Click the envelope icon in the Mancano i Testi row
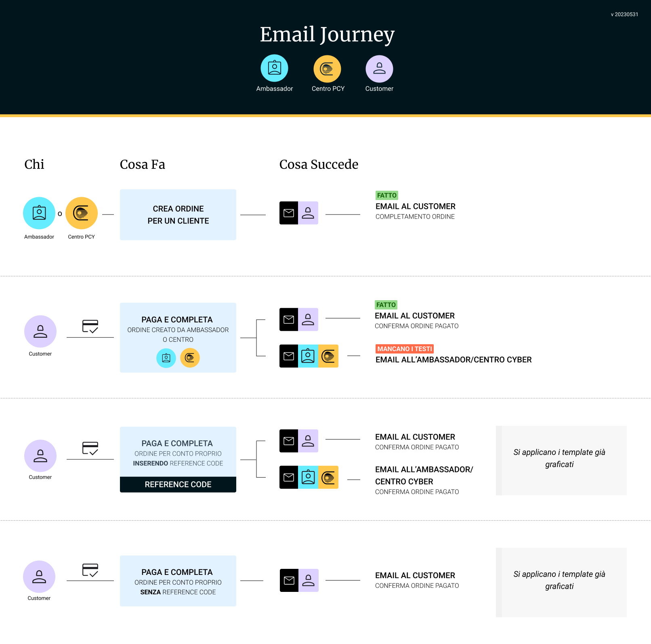The width and height of the screenshot is (651, 644). [x=289, y=356]
